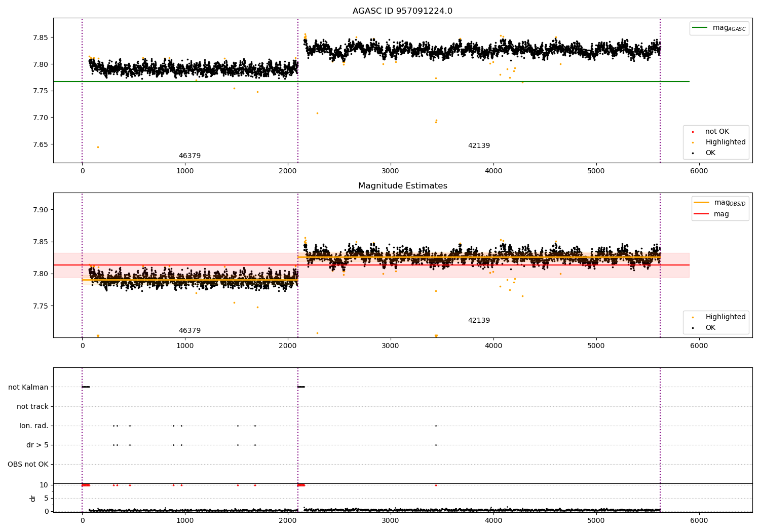Click the "mag OBSID" legend text label

[730, 203]
